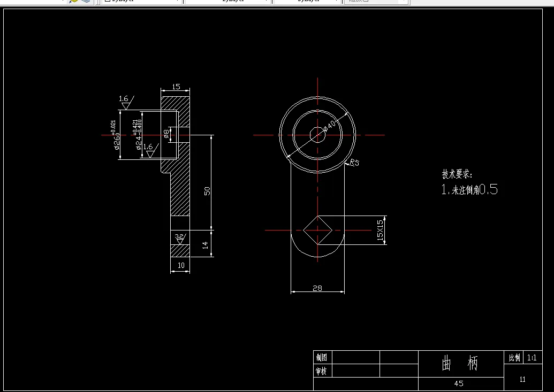Image resolution: width=554 pixels, height=392 pixels.
Task: Select the 50 center distance dimension
Action: (x=207, y=191)
